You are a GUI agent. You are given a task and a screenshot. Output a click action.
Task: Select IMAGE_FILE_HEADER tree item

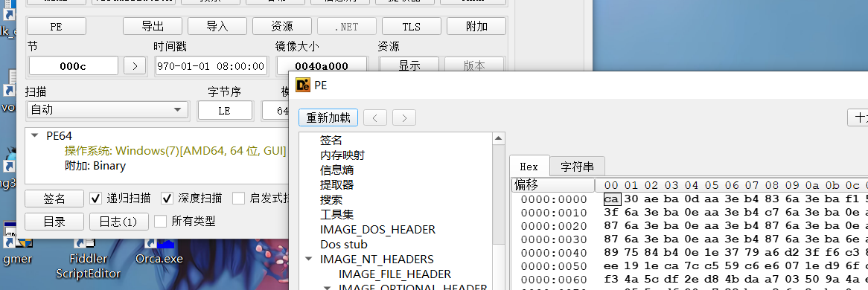pyautogui.click(x=395, y=274)
